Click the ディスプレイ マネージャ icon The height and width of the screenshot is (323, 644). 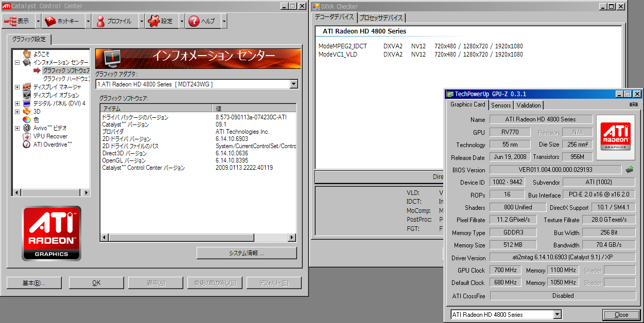(27, 87)
